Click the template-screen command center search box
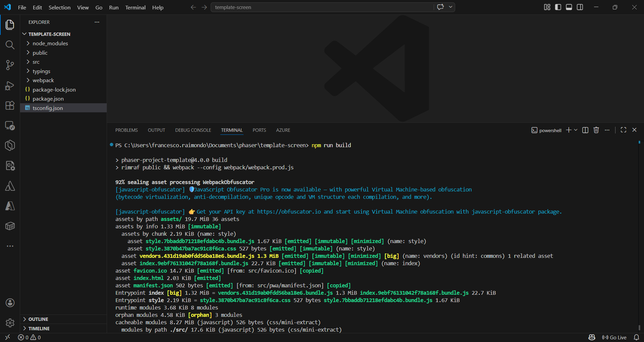 (x=322, y=7)
